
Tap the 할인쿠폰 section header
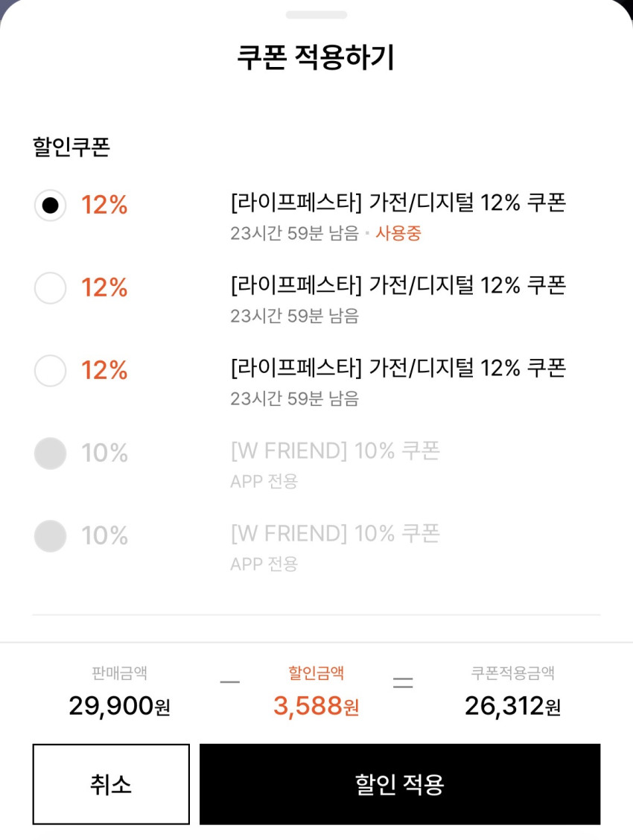click(x=71, y=147)
